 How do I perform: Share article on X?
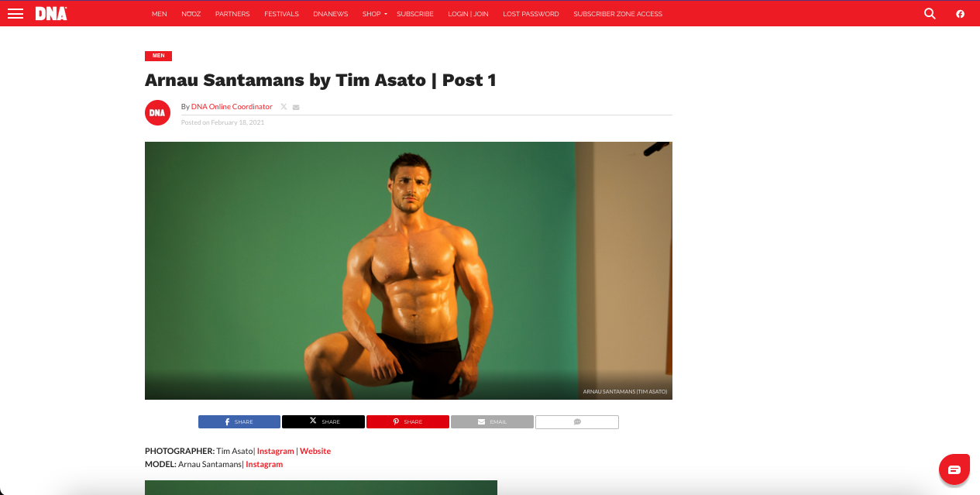[323, 422]
